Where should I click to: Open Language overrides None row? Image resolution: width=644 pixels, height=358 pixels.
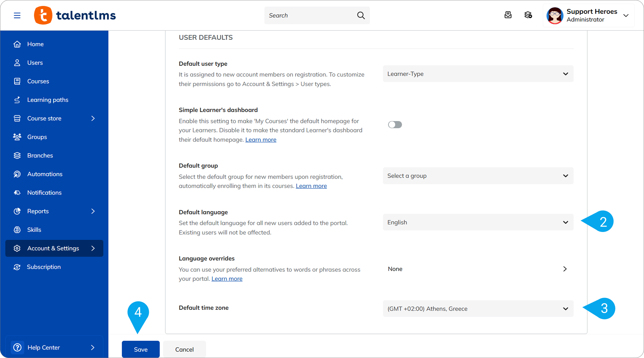click(x=477, y=269)
